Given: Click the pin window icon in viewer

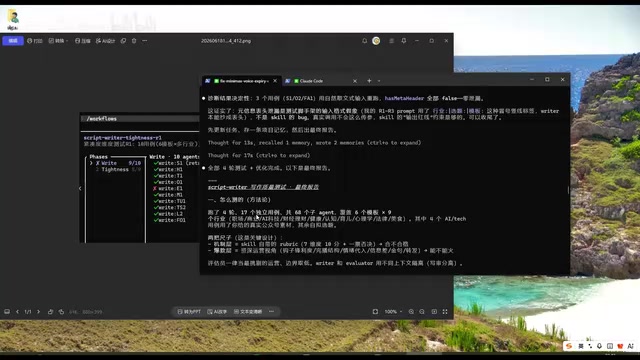Looking at the screenshot, I should tap(404, 41).
